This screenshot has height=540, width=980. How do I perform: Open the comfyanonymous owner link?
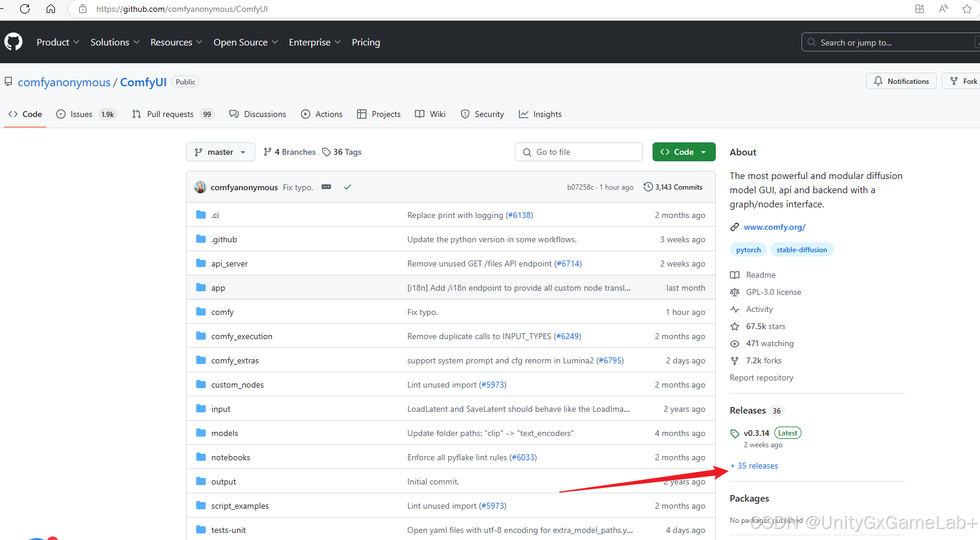point(64,82)
